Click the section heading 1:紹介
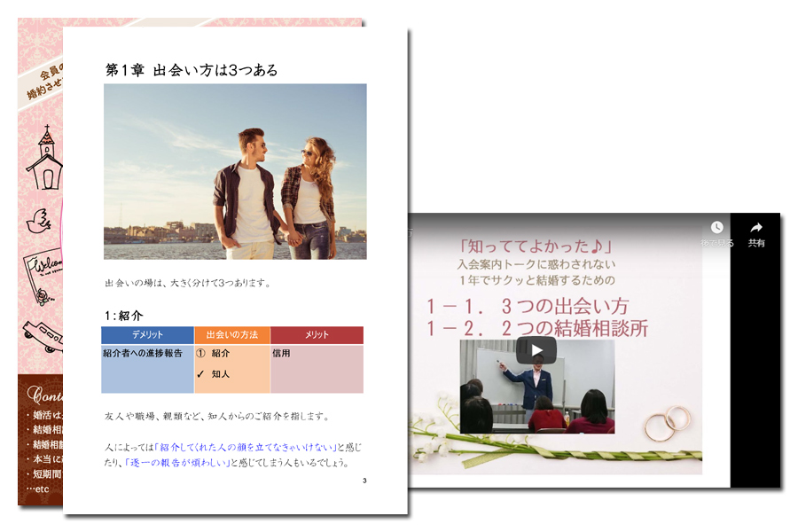 tap(123, 316)
